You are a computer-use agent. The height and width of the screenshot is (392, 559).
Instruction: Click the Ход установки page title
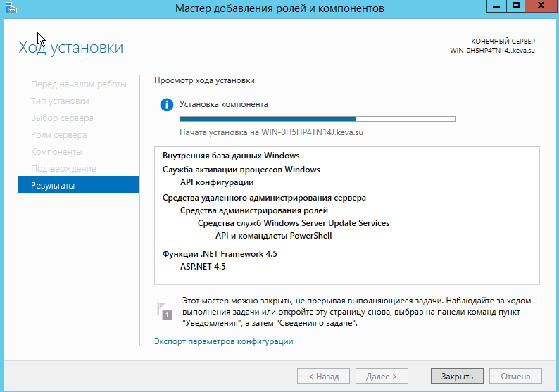click(x=71, y=47)
